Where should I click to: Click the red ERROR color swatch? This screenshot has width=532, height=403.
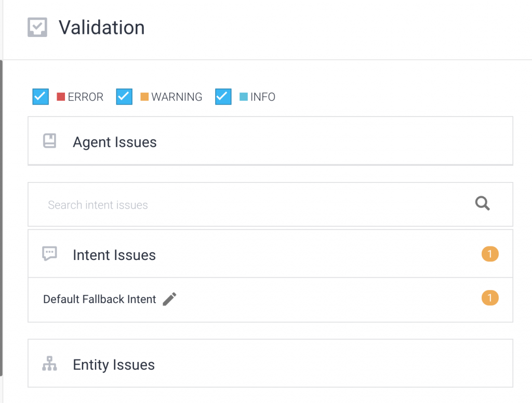61,97
